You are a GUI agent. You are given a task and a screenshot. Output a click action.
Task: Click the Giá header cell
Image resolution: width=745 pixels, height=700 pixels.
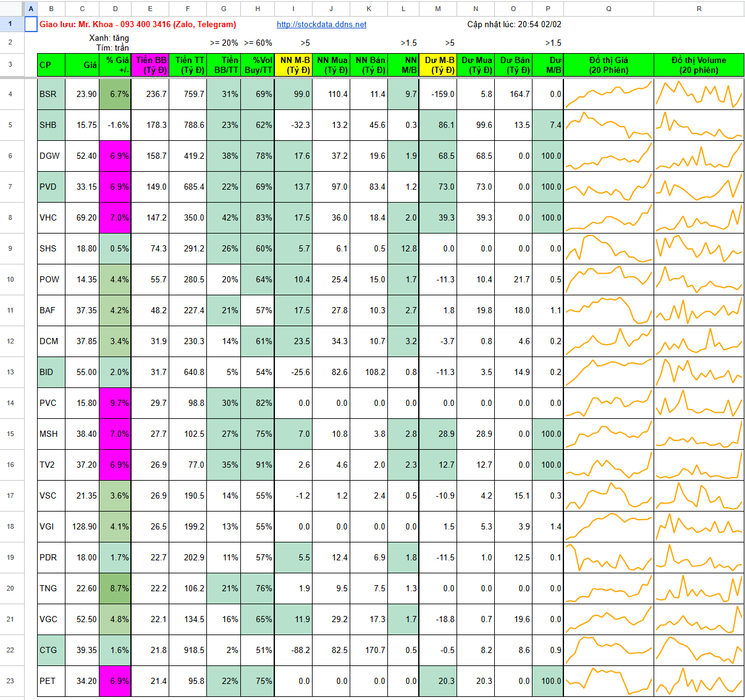tap(82, 65)
